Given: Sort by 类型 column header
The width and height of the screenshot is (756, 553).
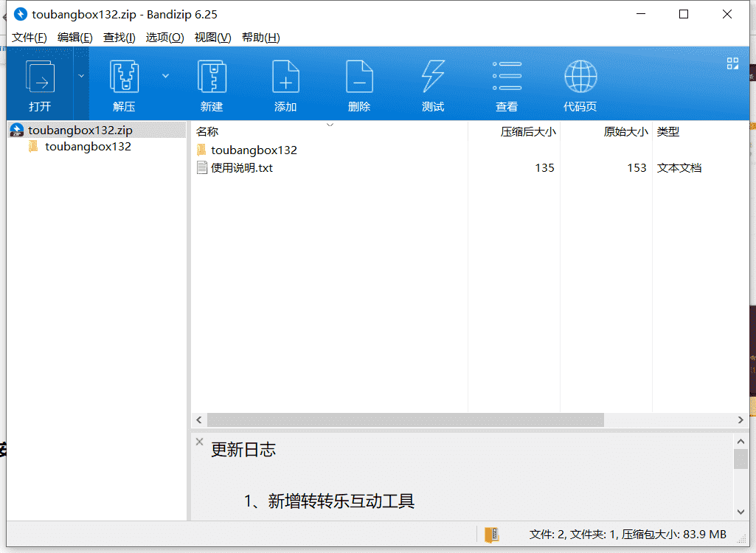Looking at the screenshot, I should [667, 132].
